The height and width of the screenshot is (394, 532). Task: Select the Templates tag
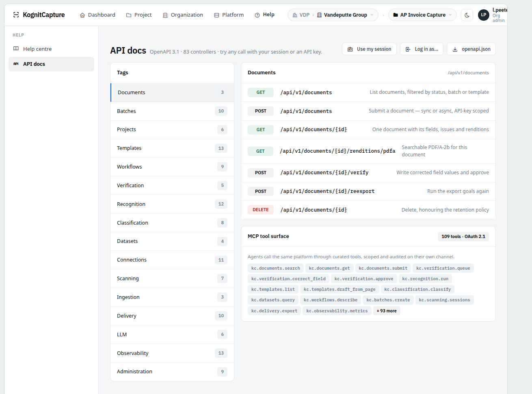click(x=172, y=148)
